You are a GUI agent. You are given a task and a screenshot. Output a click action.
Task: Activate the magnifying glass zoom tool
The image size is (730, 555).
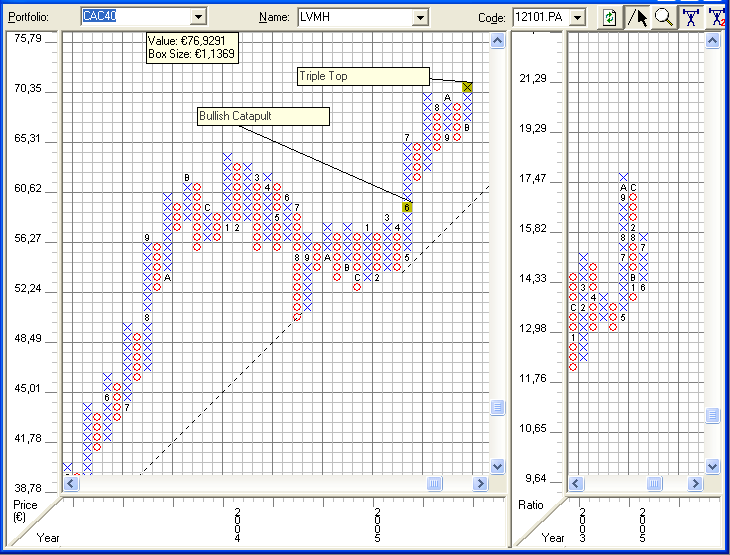pos(663,17)
